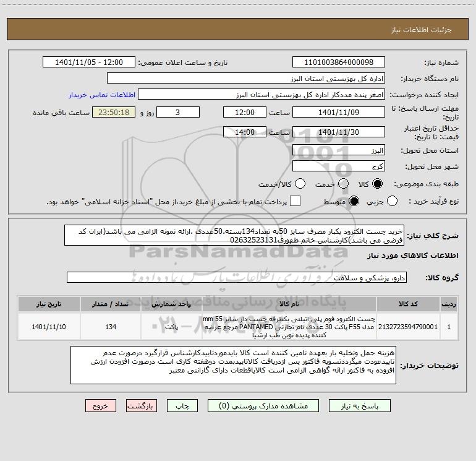Click the goods group field دارو، پزشکی و سلامت
The width and height of the screenshot is (476, 461).
[237, 277]
